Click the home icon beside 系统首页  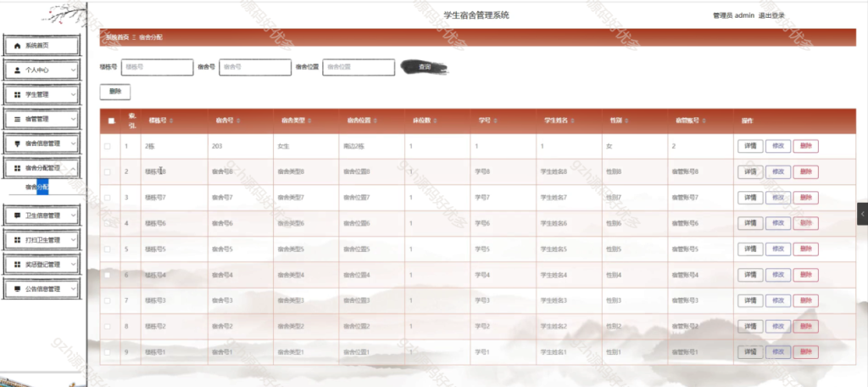click(17, 46)
